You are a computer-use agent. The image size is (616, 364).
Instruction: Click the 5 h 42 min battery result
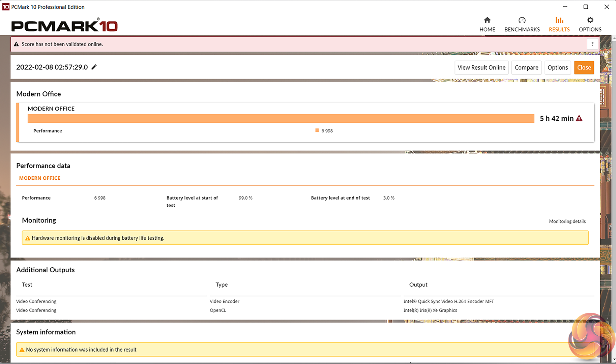pos(557,119)
